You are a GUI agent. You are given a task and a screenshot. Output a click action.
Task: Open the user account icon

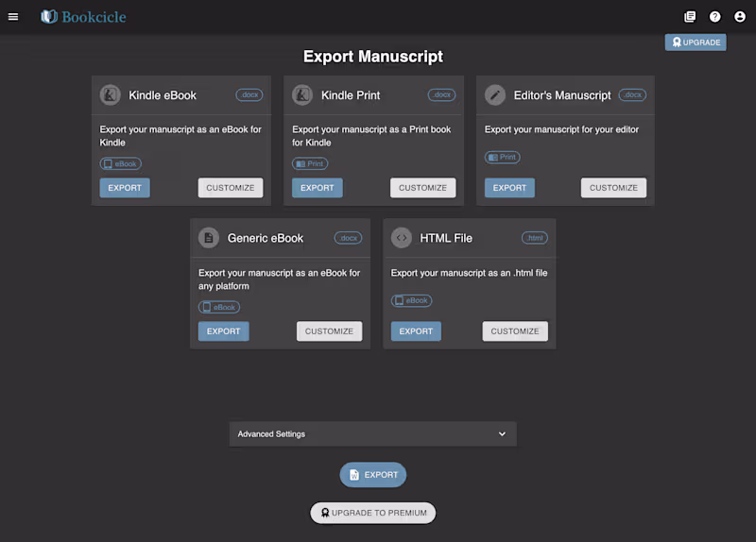(x=740, y=17)
